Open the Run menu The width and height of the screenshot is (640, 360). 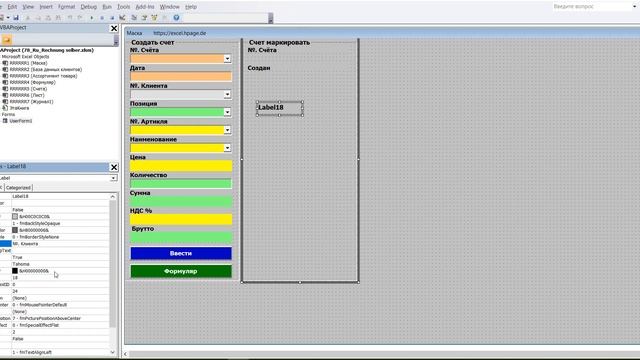[107, 7]
